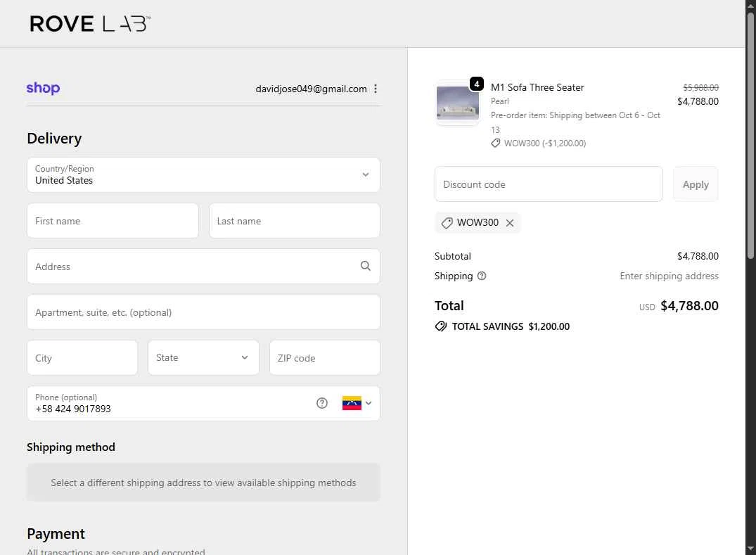Select the Apartment, suite, etc. field
The width and height of the screenshot is (756, 555).
click(203, 312)
